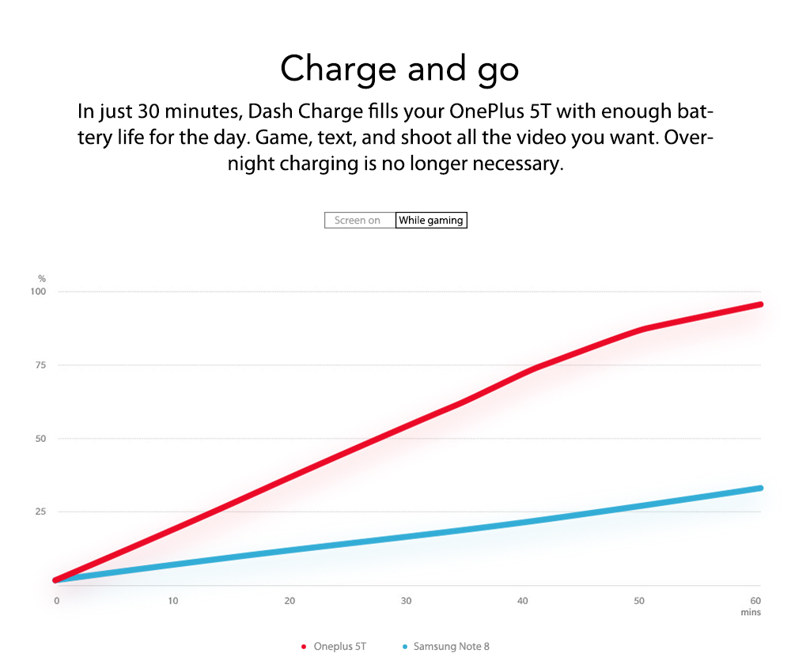
Task: Select the 20 minute mark on horizontal axis
Action: click(x=290, y=601)
